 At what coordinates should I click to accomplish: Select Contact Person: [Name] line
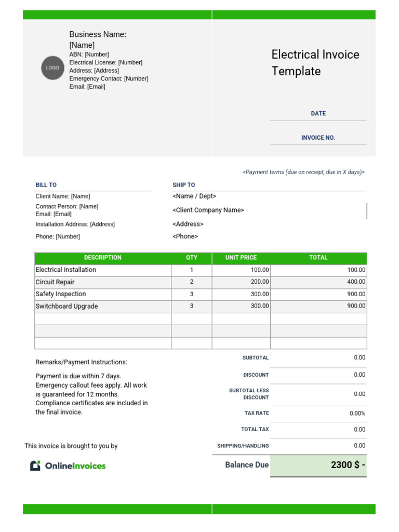[x=67, y=206]
